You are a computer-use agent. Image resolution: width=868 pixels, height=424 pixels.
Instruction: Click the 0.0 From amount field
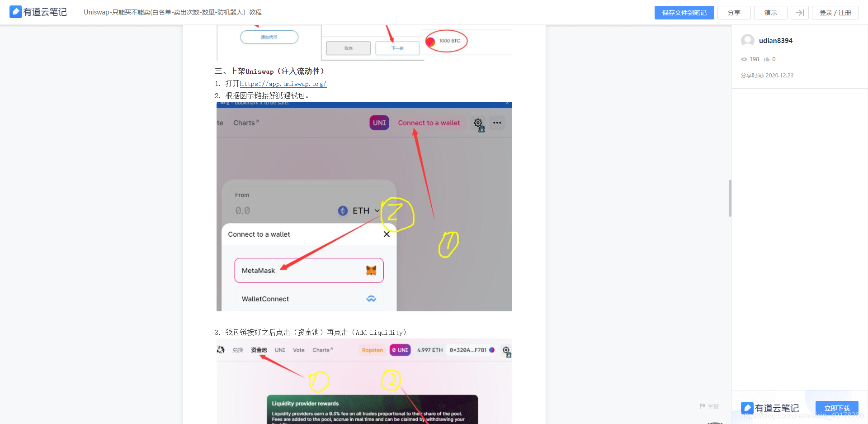pyautogui.click(x=242, y=210)
